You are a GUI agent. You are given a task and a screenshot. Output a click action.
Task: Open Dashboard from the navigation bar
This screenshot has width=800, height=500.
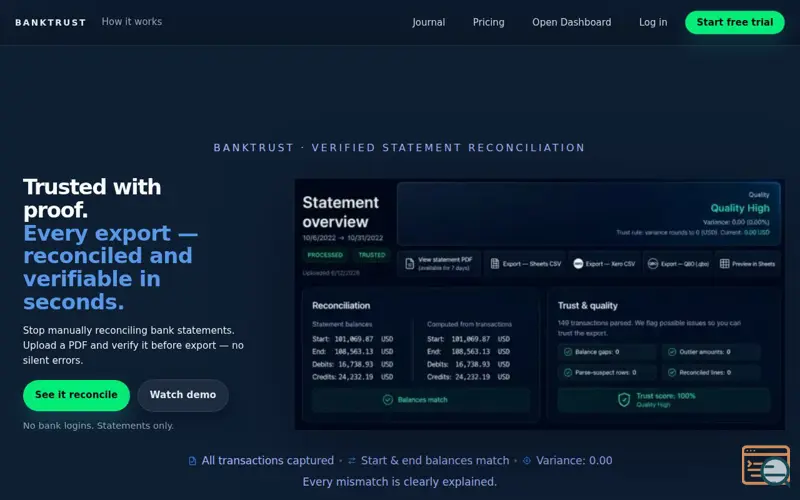571,22
